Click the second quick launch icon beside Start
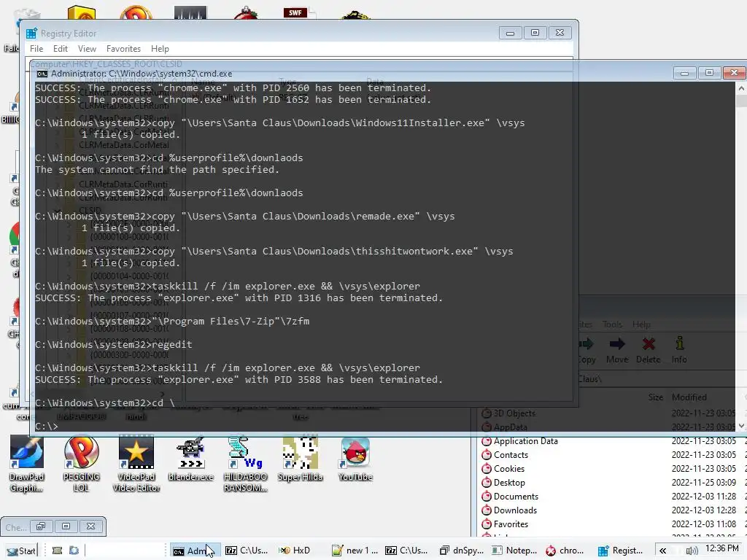Viewport: 747px width, 560px height. pos(74,551)
